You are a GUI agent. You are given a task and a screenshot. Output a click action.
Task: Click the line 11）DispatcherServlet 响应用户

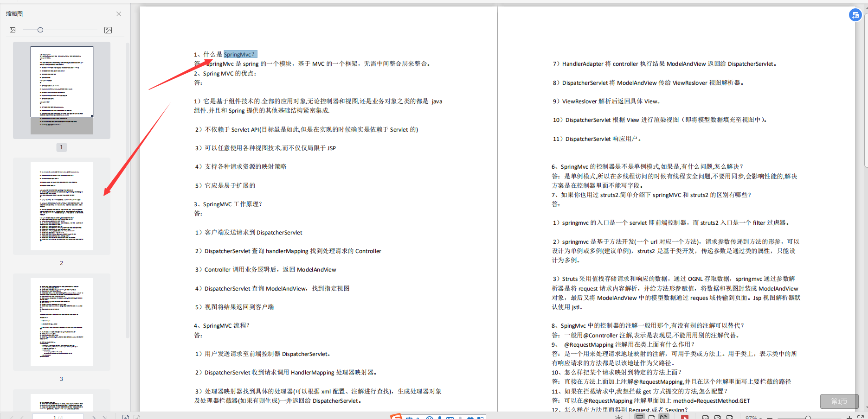tap(597, 139)
